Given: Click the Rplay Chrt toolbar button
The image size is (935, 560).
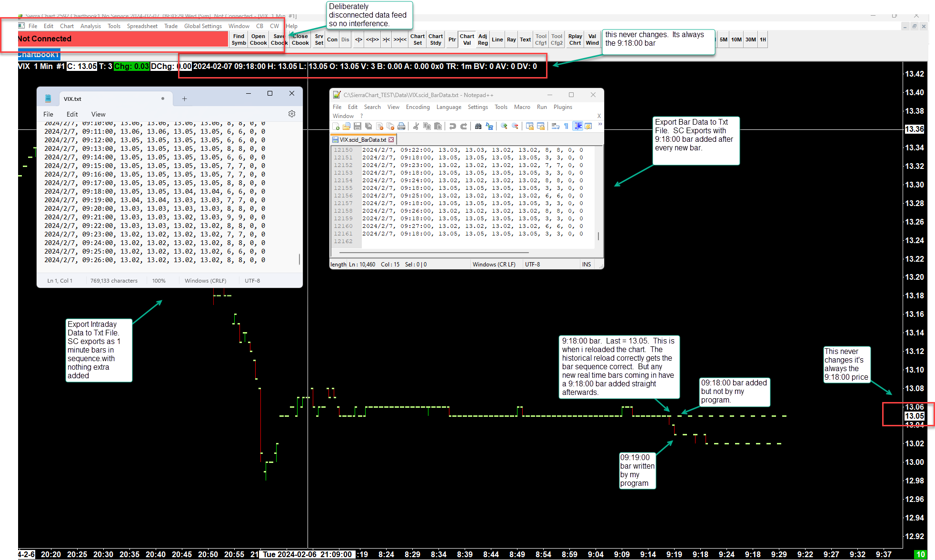Looking at the screenshot, I should [x=575, y=39].
